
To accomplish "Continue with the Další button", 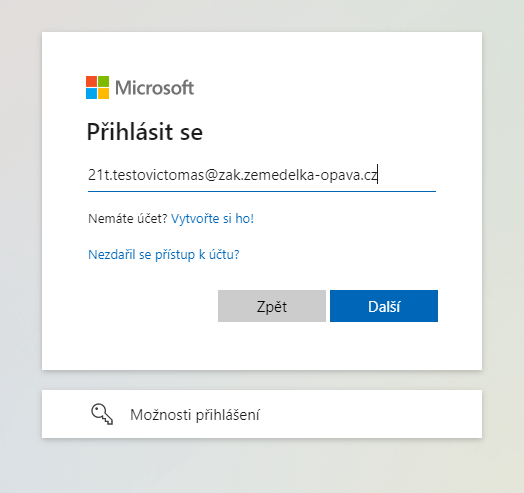I will pyautogui.click(x=384, y=306).
